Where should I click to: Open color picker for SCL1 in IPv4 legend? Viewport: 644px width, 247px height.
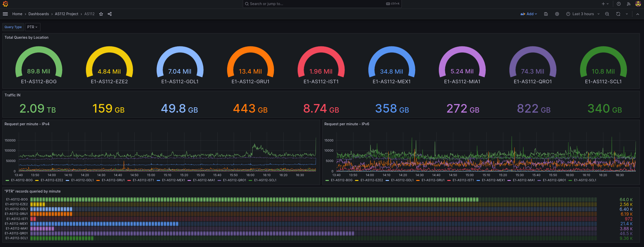[x=250, y=180]
